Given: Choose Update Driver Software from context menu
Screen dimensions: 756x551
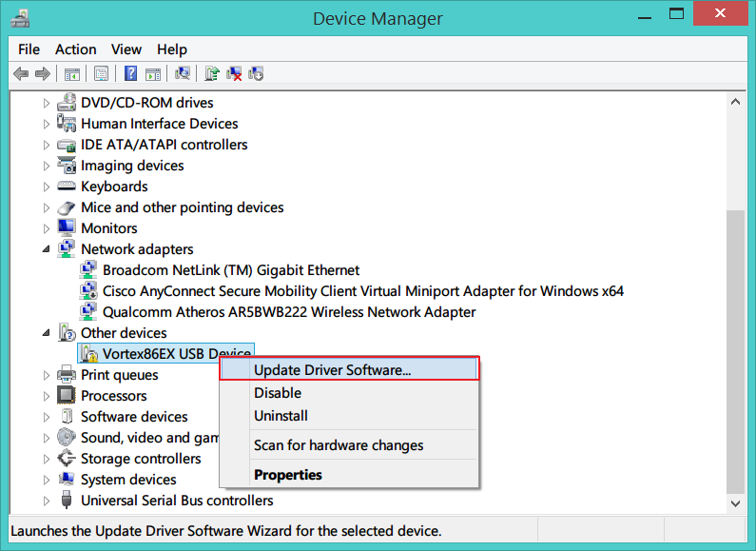Looking at the screenshot, I should pyautogui.click(x=332, y=370).
